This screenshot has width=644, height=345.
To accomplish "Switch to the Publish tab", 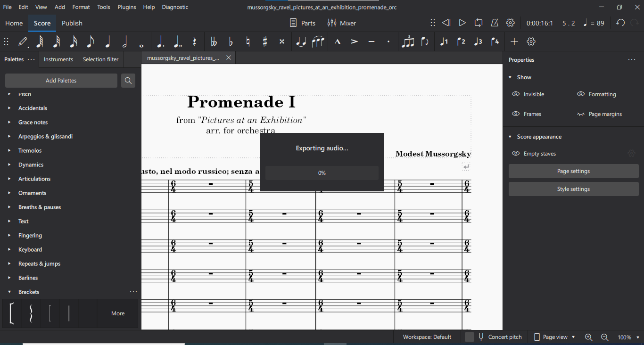I will [x=72, y=23].
